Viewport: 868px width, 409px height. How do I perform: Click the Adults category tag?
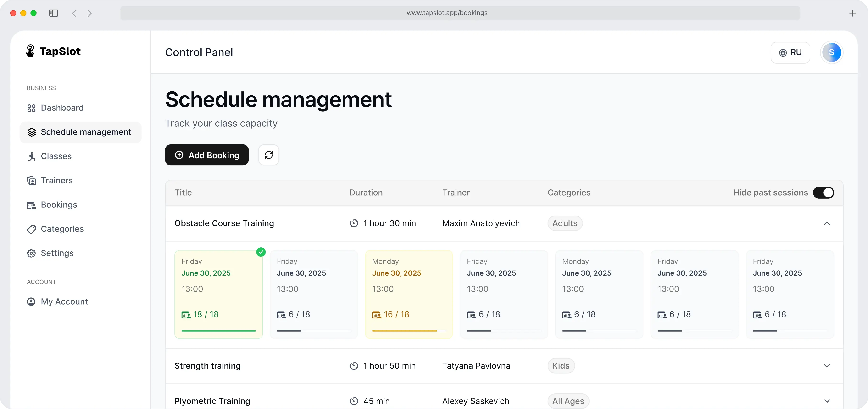coord(565,223)
